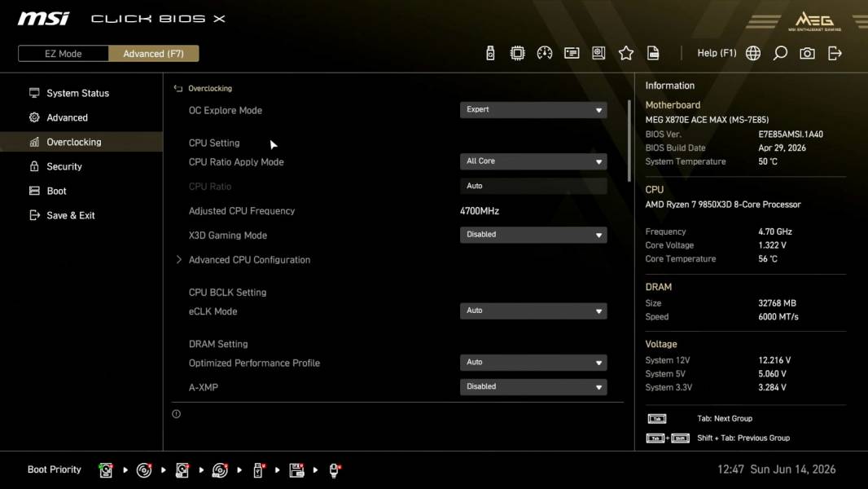Select hard disk first boot priority icon

[106, 470]
